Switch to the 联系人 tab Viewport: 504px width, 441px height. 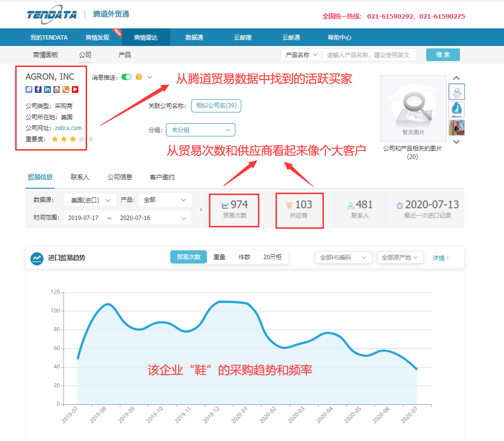pyautogui.click(x=79, y=177)
